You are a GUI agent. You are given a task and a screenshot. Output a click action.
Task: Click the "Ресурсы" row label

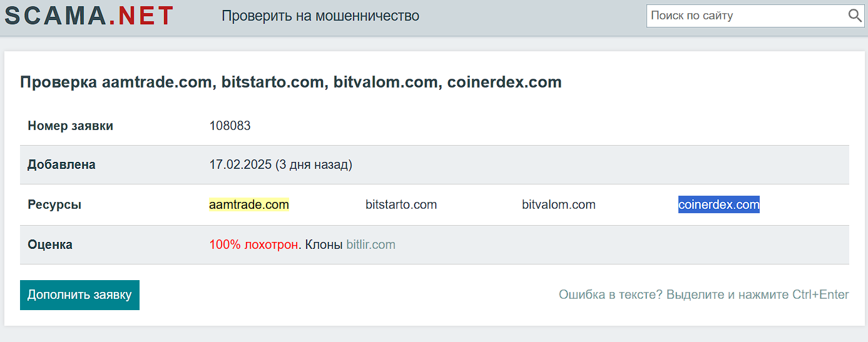click(54, 204)
